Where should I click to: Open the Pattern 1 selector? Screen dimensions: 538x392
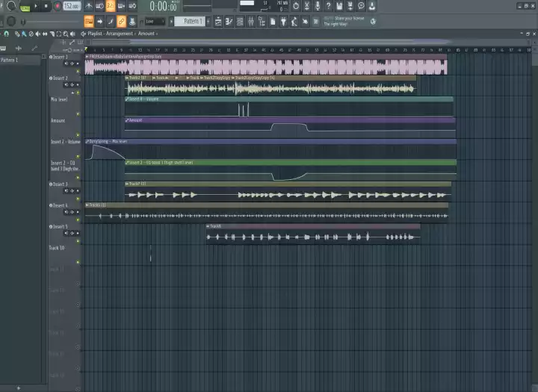click(190, 21)
